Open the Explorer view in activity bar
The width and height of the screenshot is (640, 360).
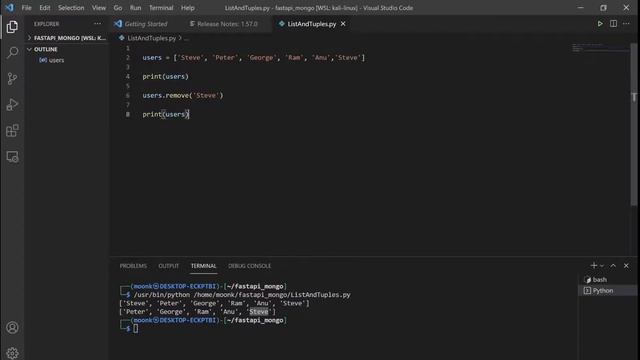[12, 27]
